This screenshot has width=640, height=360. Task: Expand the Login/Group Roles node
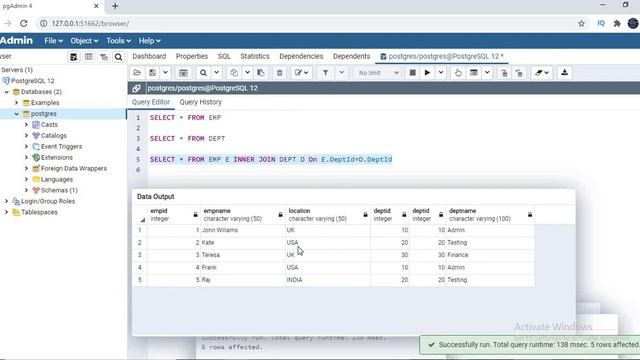pos(7,201)
